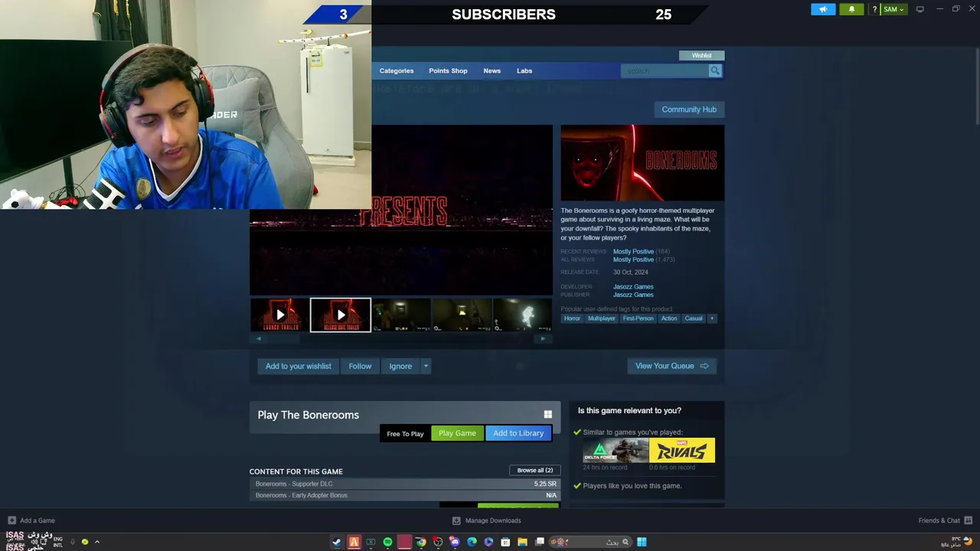Select the First-Person tag

638,318
